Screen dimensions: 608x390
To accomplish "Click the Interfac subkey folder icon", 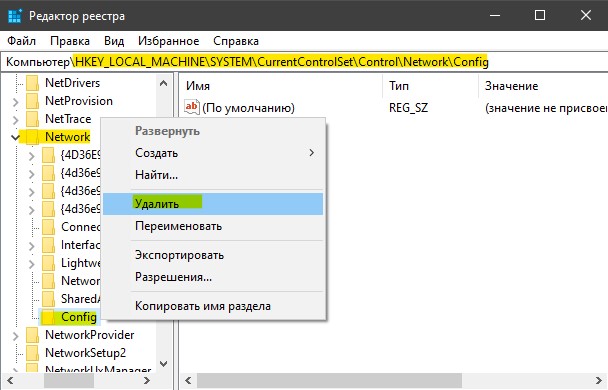I will 48,245.
